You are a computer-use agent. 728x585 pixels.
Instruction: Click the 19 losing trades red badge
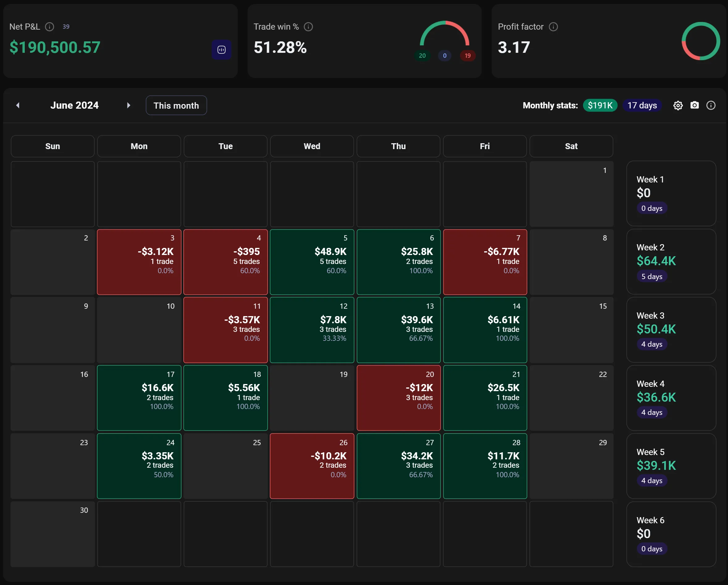pos(467,56)
